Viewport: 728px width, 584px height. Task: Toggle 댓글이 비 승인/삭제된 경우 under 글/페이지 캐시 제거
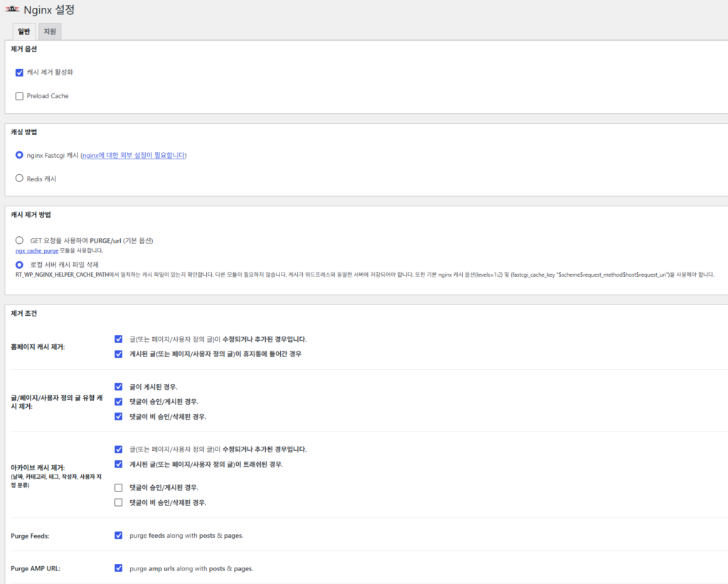coord(119,416)
